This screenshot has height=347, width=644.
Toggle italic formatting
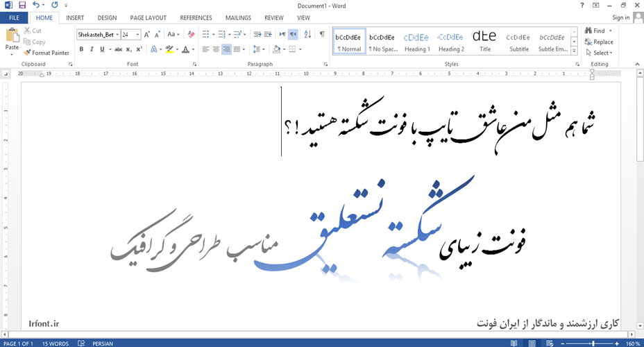point(92,49)
